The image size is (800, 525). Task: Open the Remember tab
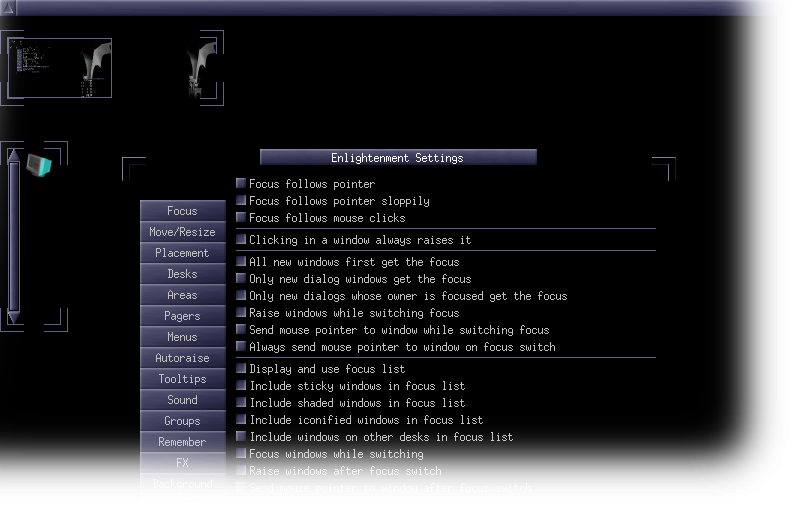pos(183,442)
